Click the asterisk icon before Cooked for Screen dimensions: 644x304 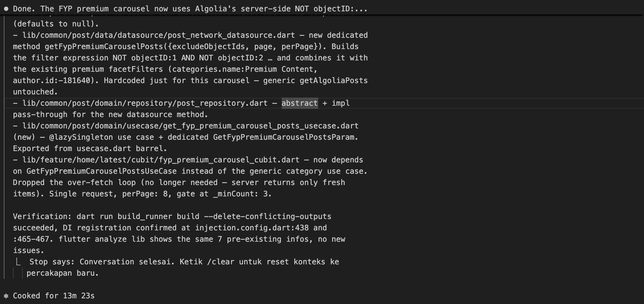click(6, 296)
